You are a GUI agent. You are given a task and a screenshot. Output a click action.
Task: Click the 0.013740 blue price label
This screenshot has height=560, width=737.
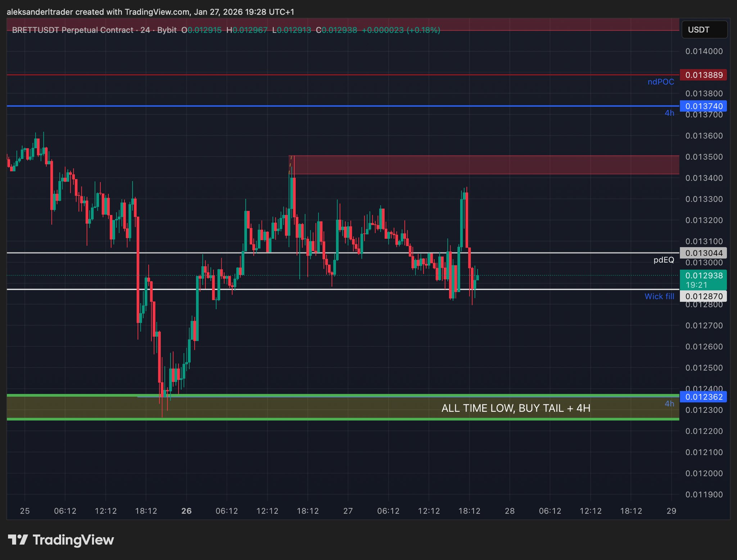click(x=703, y=106)
